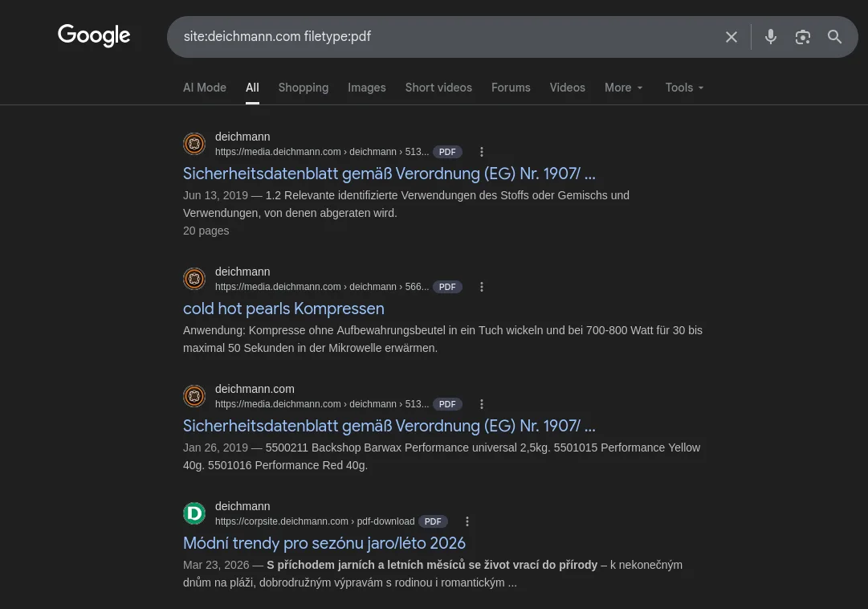Click the 'Jan 26, 2019' date text

tap(215, 448)
